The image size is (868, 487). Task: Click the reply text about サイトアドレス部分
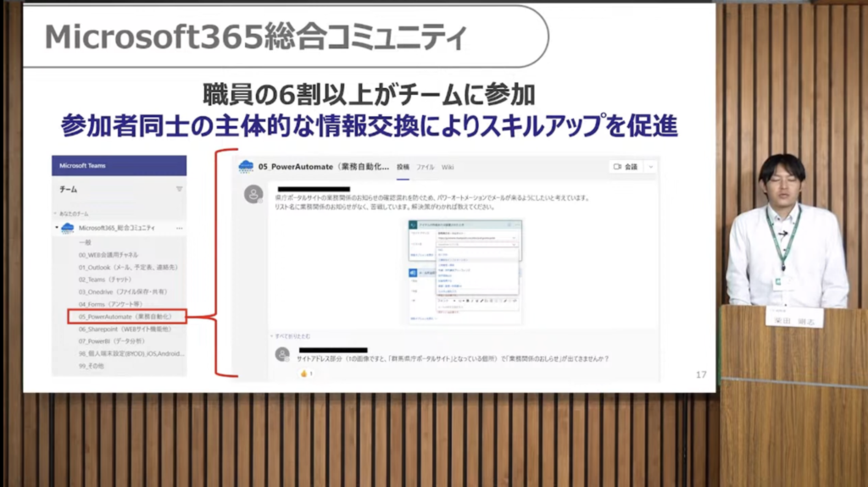[x=453, y=358]
